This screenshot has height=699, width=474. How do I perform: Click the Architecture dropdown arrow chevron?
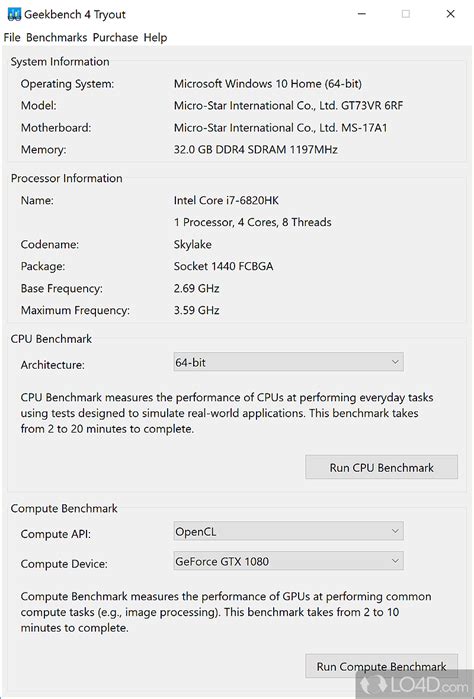coord(395,362)
